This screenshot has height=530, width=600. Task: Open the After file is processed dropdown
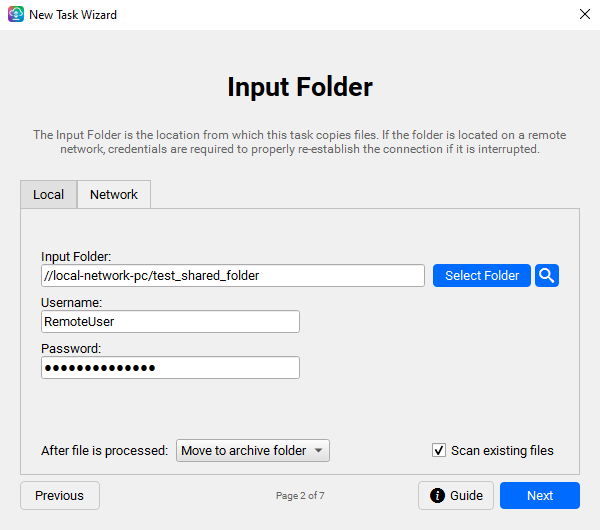(x=253, y=450)
